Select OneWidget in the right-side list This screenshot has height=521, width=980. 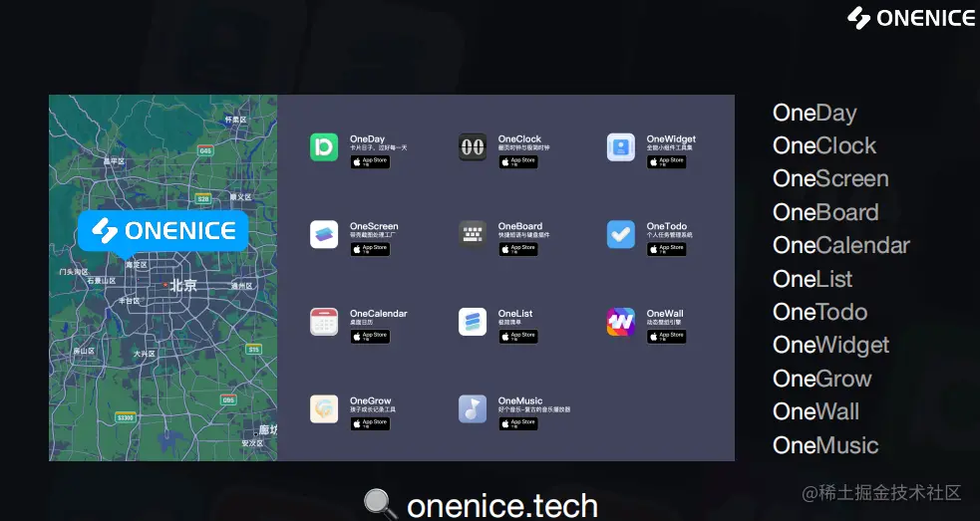tap(830, 346)
